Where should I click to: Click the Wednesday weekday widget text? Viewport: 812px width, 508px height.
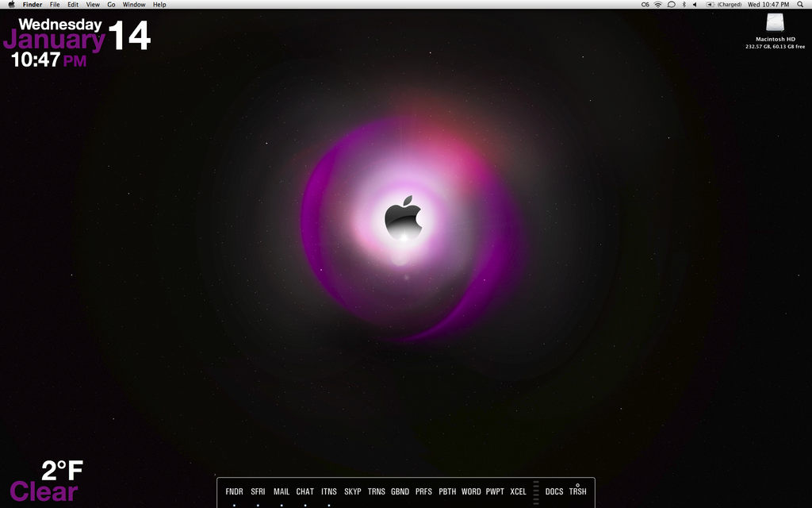[x=60, y=25]
